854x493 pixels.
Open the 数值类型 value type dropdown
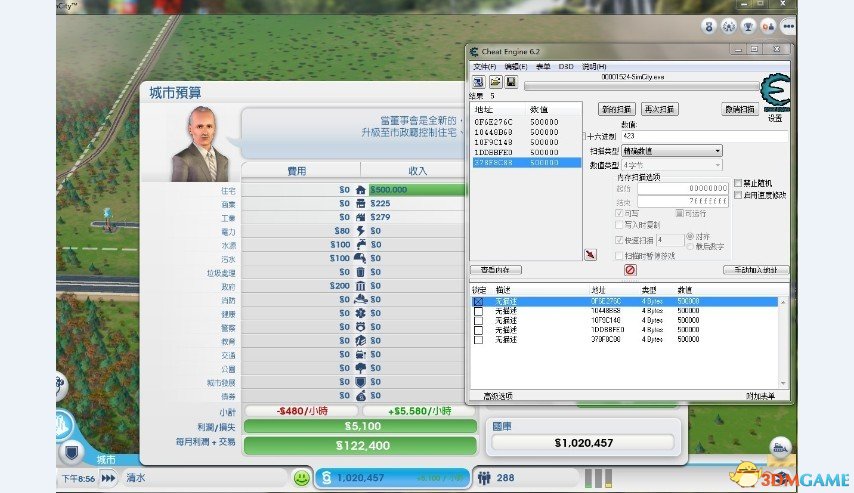(671, 164)
